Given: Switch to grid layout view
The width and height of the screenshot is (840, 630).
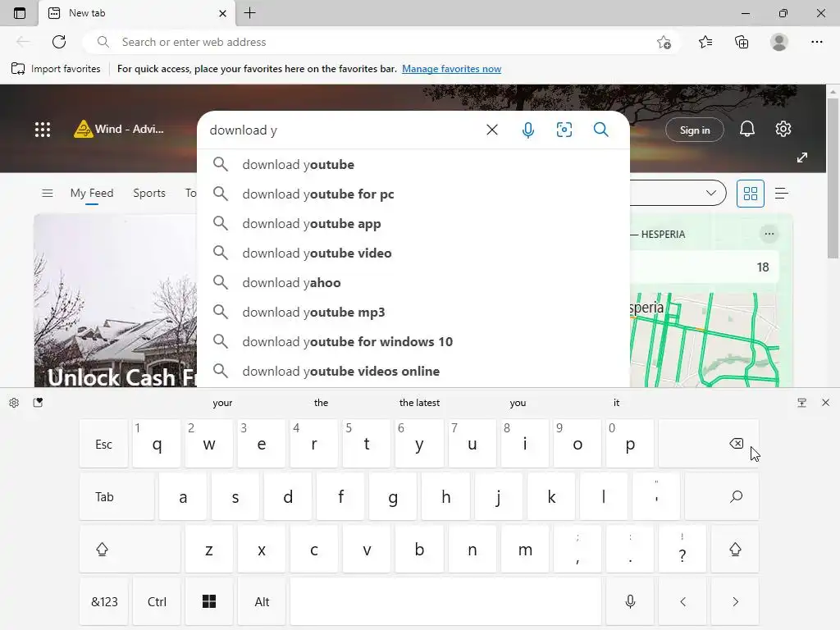Looking at the screenshot, I should (x=751, y=194).
